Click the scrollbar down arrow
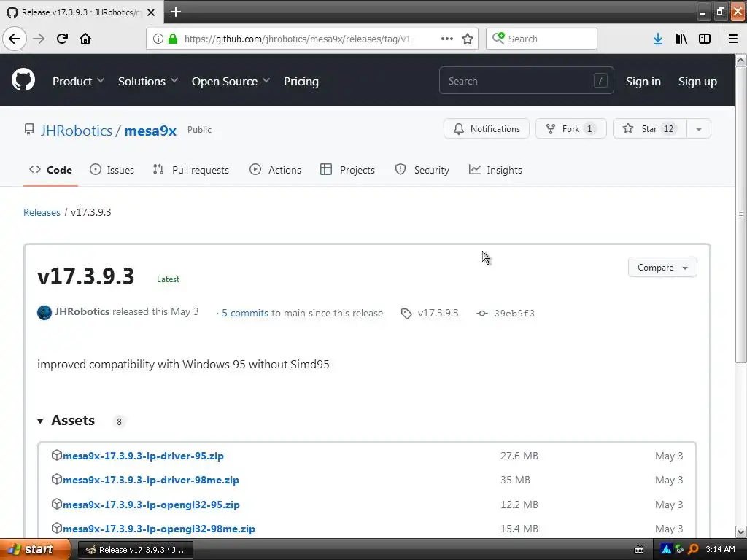The image size is (747, 560). (741, 532)
